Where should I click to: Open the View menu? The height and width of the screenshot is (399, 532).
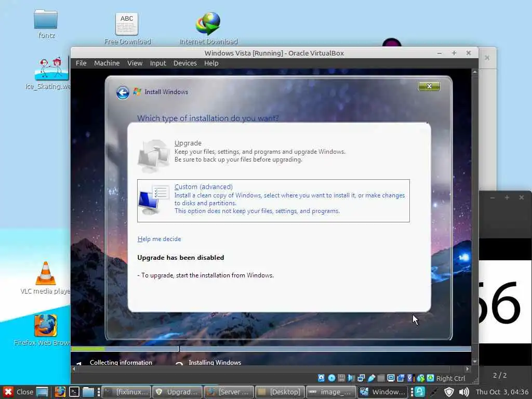tap(135, 63)
